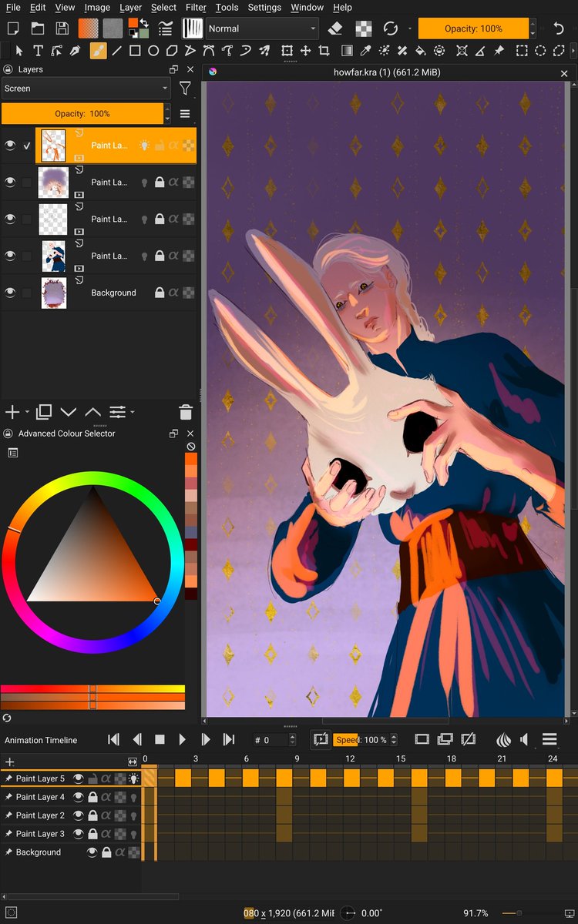Screen dimensions: 578x924
Task: Toggle lock for Paint Layer 2 in timeline
Action: point(92,815)
